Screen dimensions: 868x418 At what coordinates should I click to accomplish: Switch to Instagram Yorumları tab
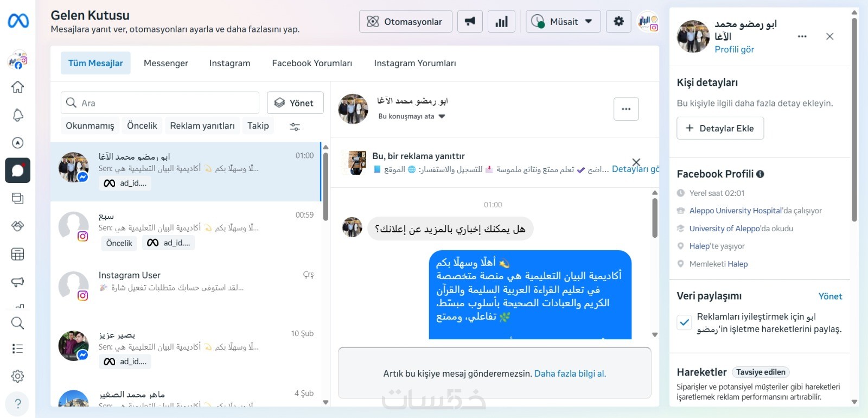pos(415,63)
